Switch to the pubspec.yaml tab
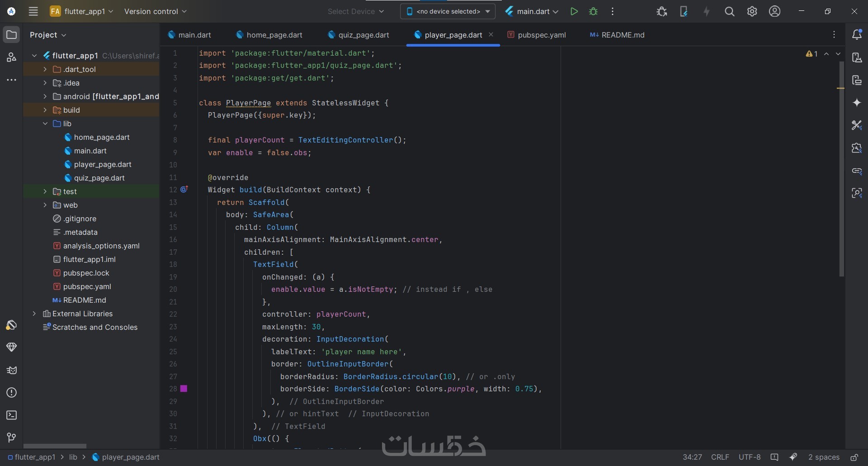The width and height of the screenshot is (868, 466). 537,35
